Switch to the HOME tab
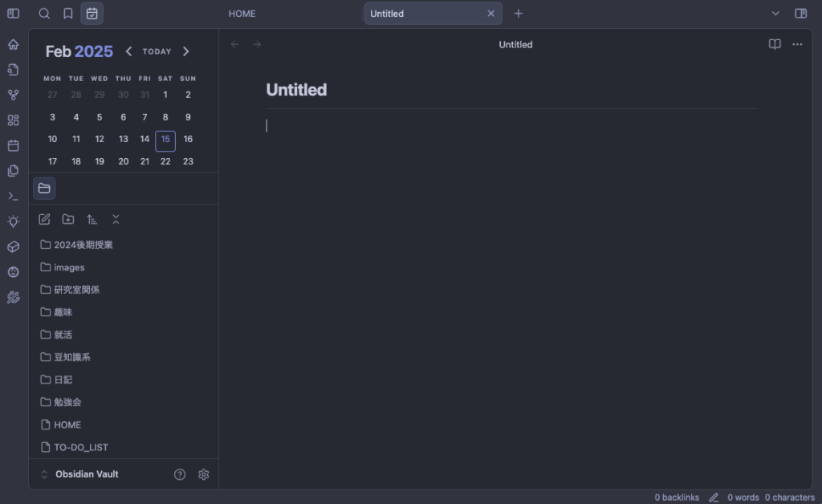 click(242, 14)
